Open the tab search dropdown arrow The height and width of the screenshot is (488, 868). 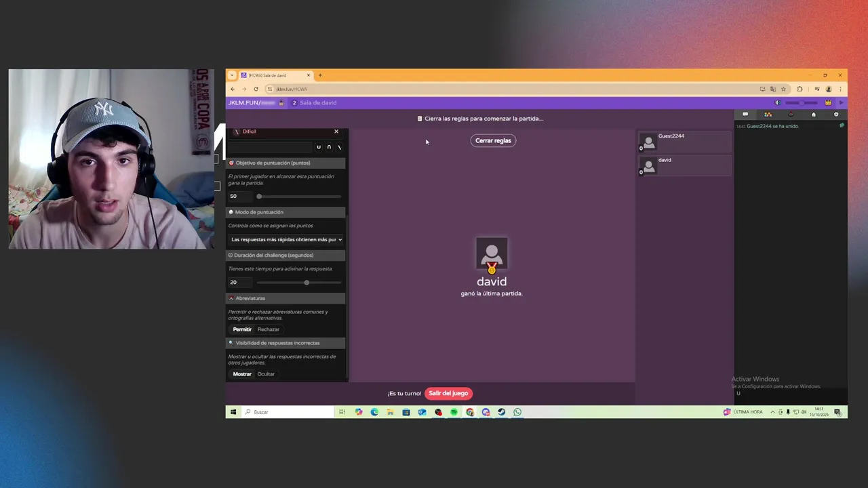point(233,75)
